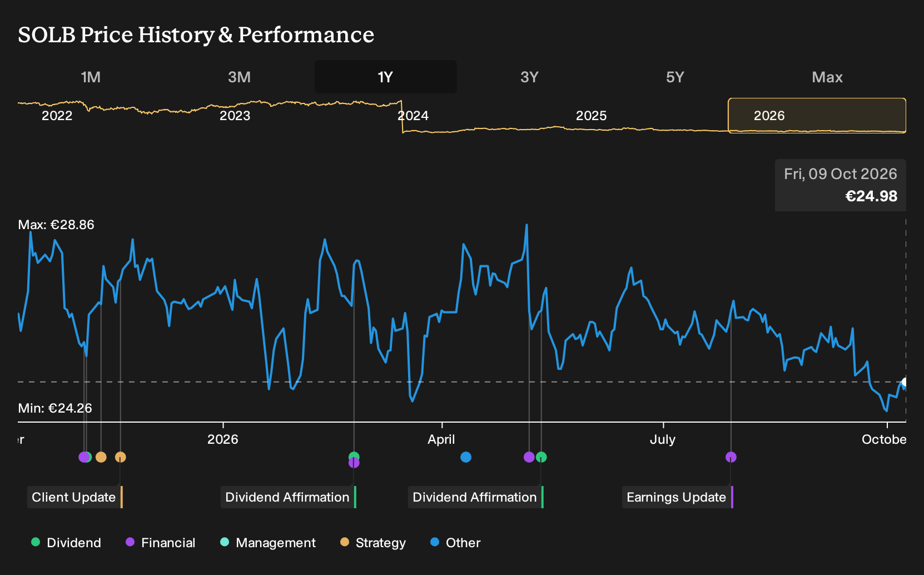Select the 1Y range tab

coord(385,77)
